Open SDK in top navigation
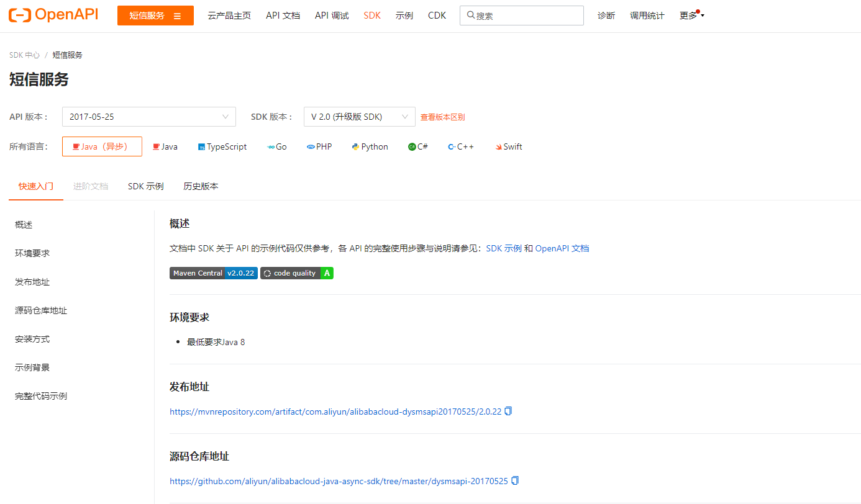The width and height of the screenshot is (861, 504). (372, 16)
